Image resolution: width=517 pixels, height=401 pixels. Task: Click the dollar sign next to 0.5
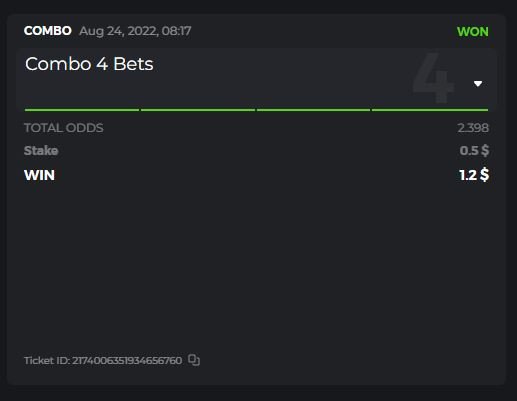(x=485, y=151)
